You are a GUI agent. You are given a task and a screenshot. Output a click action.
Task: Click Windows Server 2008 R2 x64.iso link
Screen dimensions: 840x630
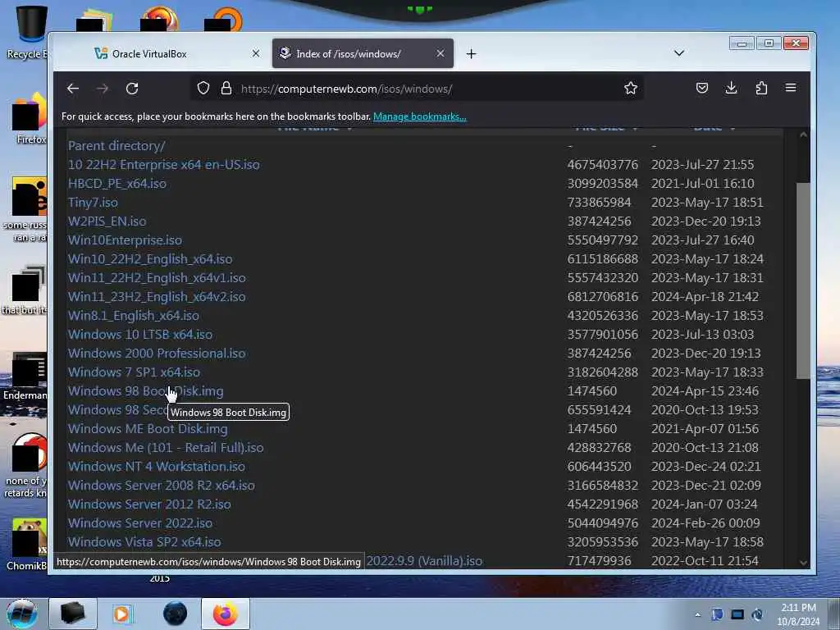(162, 486)
